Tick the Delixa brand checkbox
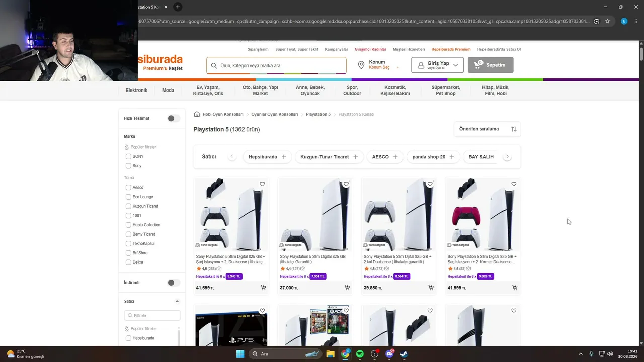Image resolution: width=644 pixels, height=362 pixels. tap(128, 262)
